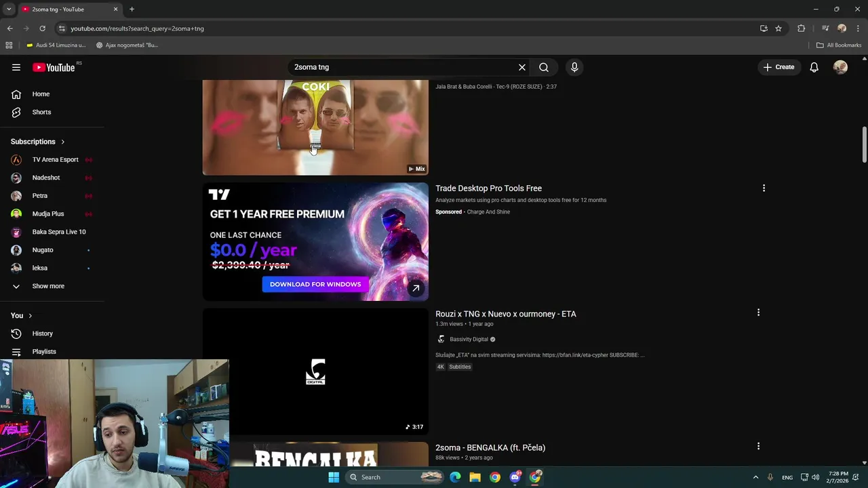The image size is (868, 488).
Task: Reload the page
Action: coord(42,28)
